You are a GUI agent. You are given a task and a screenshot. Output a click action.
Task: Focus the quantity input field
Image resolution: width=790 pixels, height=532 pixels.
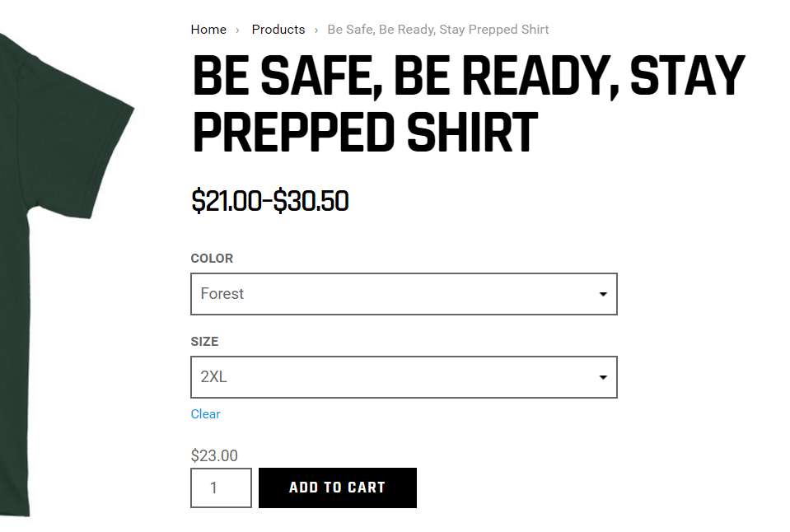221,488
